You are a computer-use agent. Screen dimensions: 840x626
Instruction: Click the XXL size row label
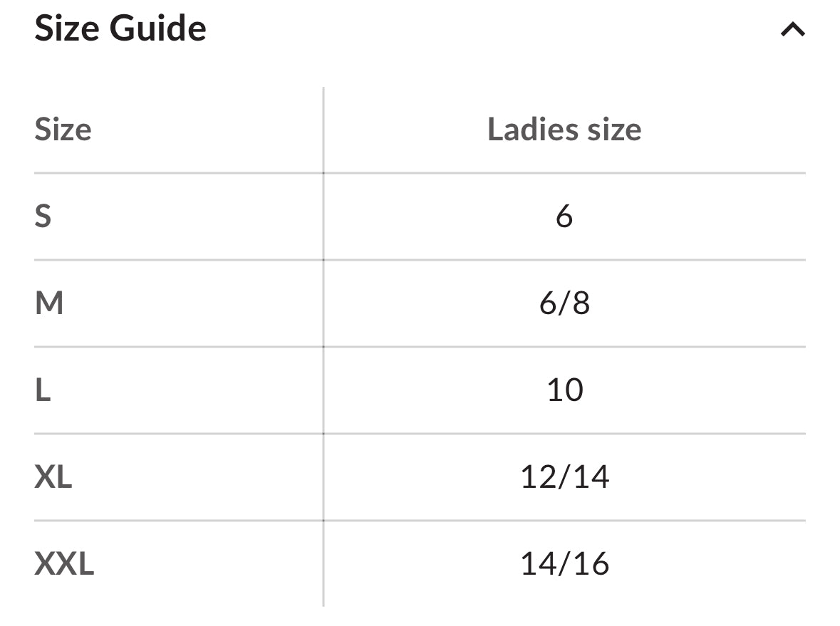[64, 563]
